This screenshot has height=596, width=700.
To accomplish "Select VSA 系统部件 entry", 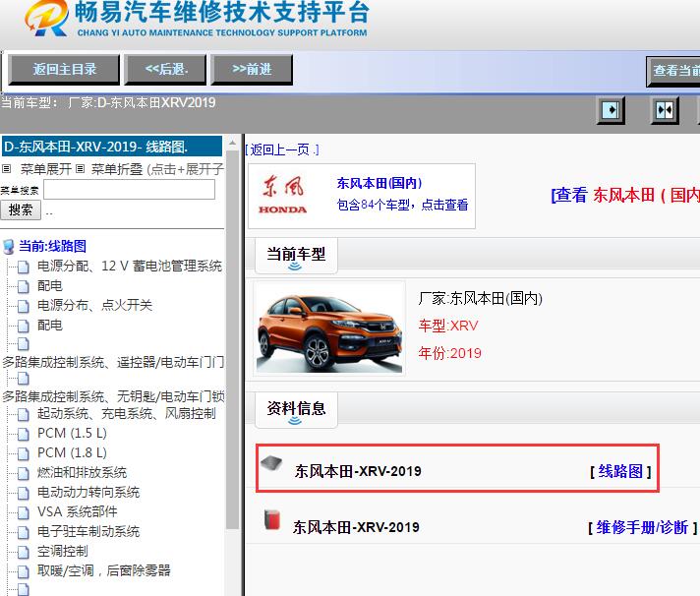I will pos(78,511).
